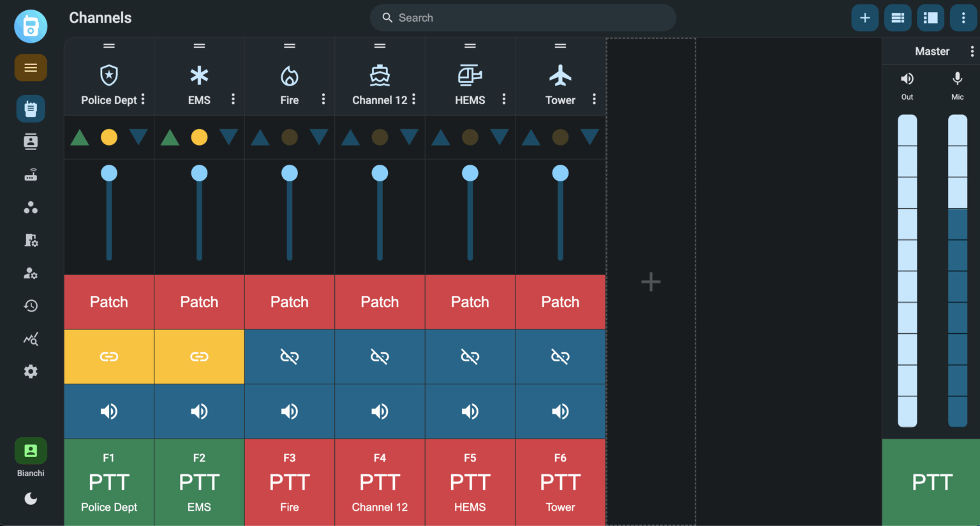Click the contacts icon in the sidebar
This screenshot has width=980, height=526.
(31, 142)
